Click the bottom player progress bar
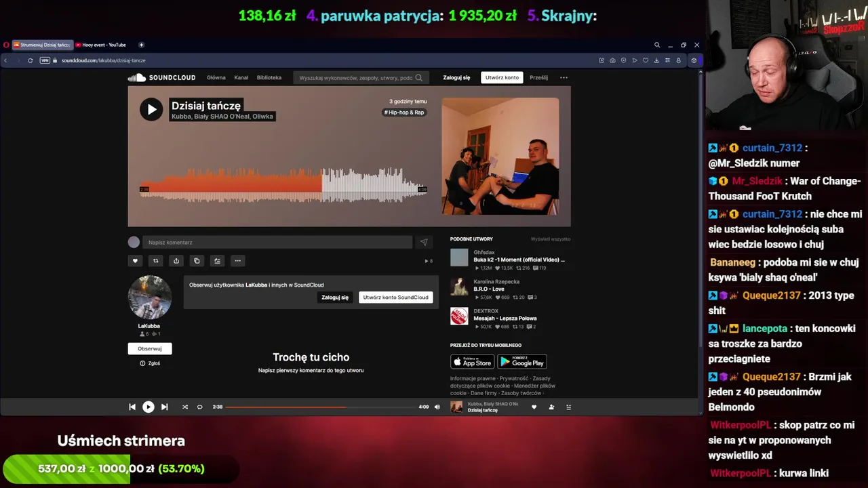This screenshot has width=868, height=488. point(320,407)
